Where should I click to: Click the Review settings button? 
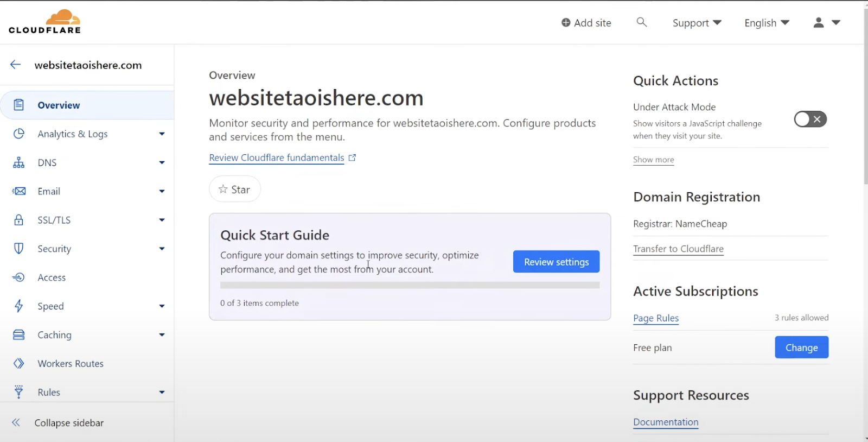(556, 262)
